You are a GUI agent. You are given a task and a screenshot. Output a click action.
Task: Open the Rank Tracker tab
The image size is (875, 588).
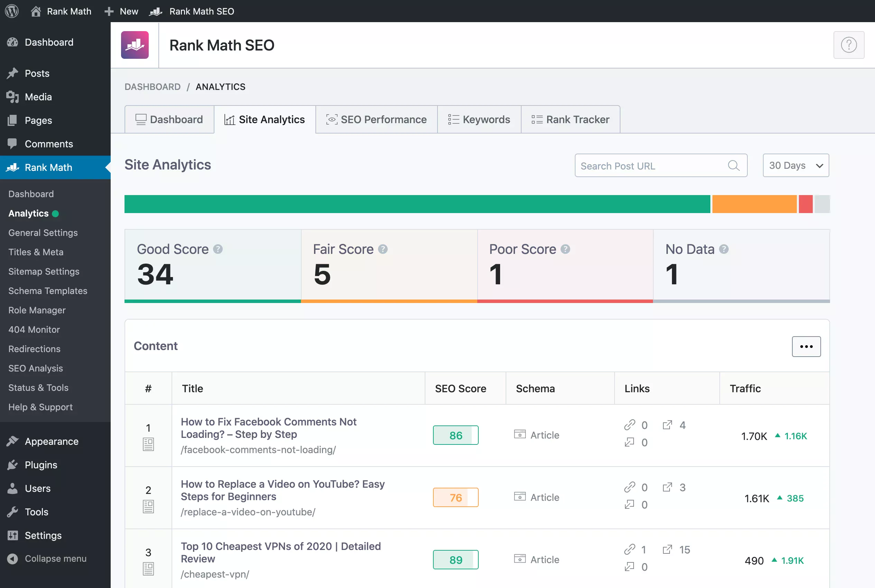click(x=570, y=120)
